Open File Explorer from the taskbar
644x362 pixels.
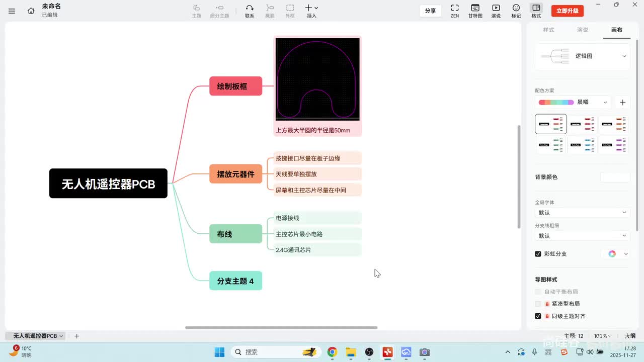pos(351,352)
